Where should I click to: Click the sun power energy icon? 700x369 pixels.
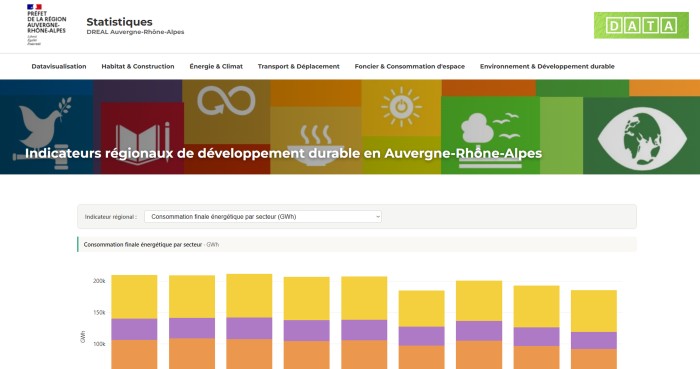click(401, 107)
